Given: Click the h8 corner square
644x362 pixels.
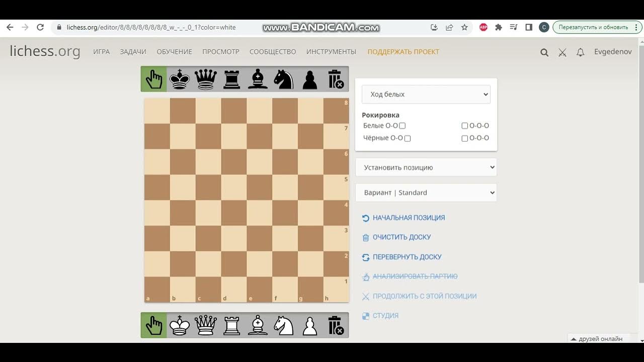Looking at the screenshot, I should 336,111.
